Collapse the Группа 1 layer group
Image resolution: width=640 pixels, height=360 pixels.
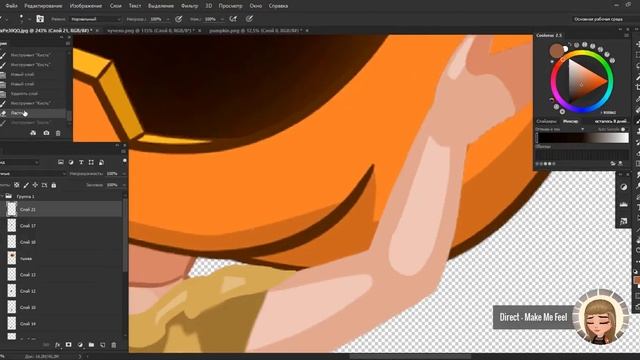2,196
